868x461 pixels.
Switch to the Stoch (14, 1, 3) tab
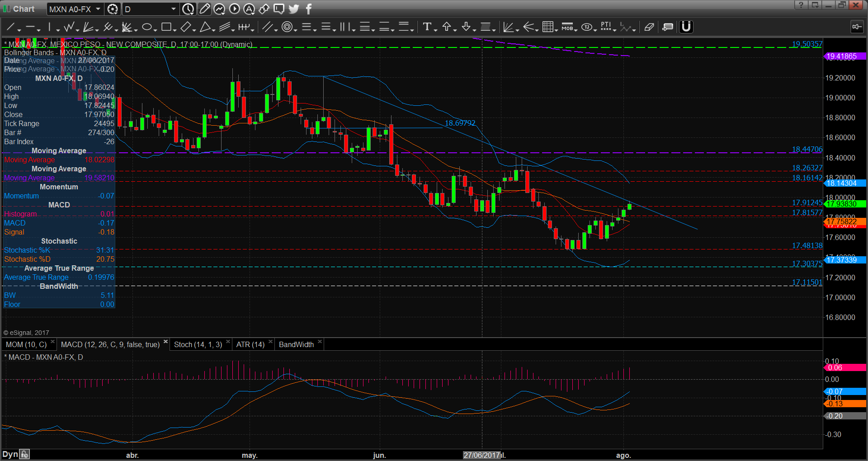pos(198,344)
